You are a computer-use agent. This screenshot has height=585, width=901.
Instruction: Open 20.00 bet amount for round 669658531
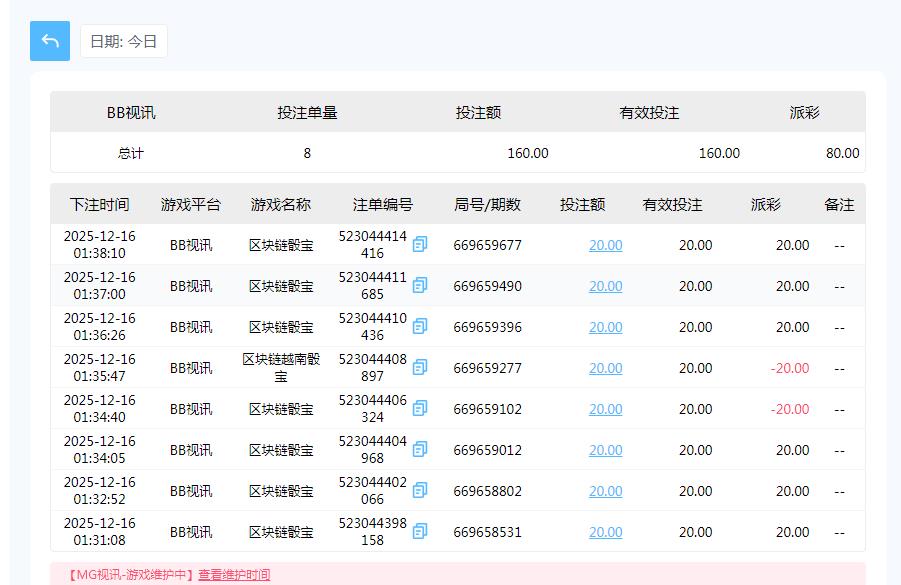pyautogui.click(x=605, y=531)
